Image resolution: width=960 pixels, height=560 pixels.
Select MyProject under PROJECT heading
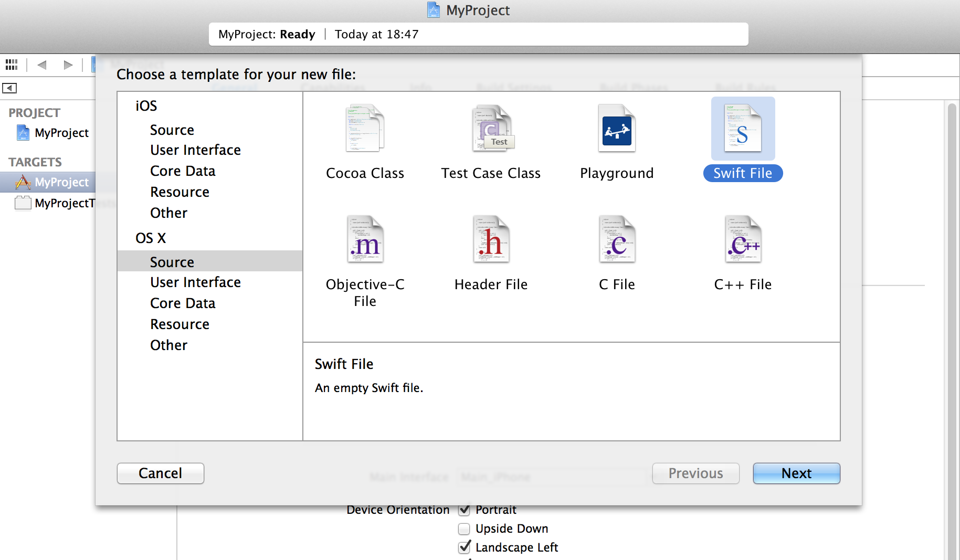61,133
